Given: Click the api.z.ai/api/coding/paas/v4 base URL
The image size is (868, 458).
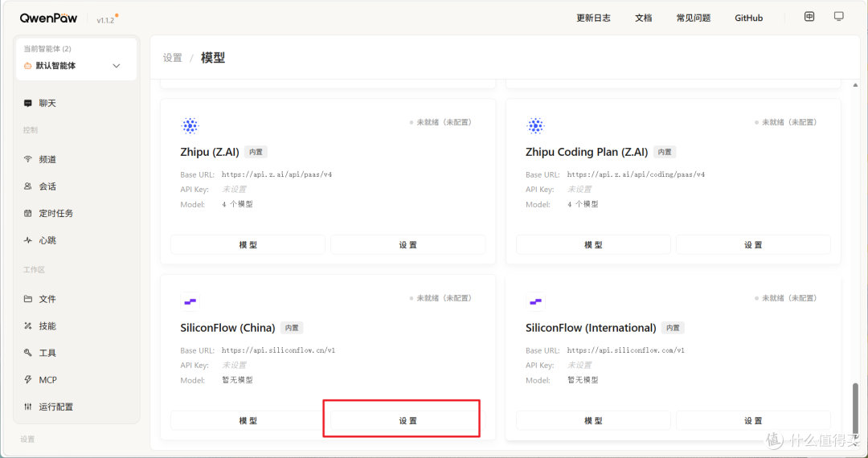Looking at the screenshot, I should click(x=636, y=174).
